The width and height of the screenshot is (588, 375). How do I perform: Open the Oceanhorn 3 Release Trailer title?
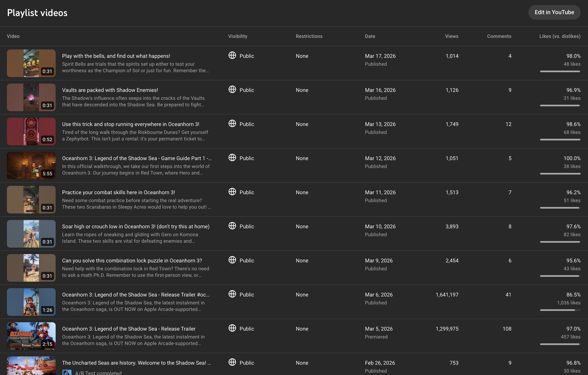(x=129, y=329)
